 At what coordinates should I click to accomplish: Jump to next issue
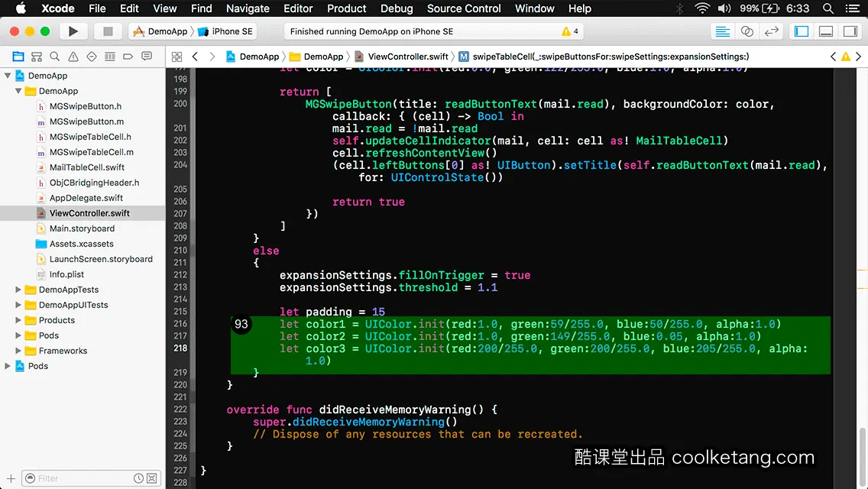(859, 57)
